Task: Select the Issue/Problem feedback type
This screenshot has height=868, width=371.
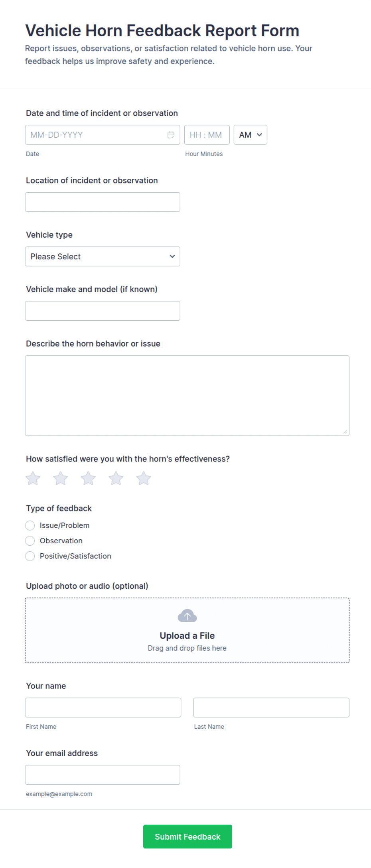Action: click(x=30, y=525)
